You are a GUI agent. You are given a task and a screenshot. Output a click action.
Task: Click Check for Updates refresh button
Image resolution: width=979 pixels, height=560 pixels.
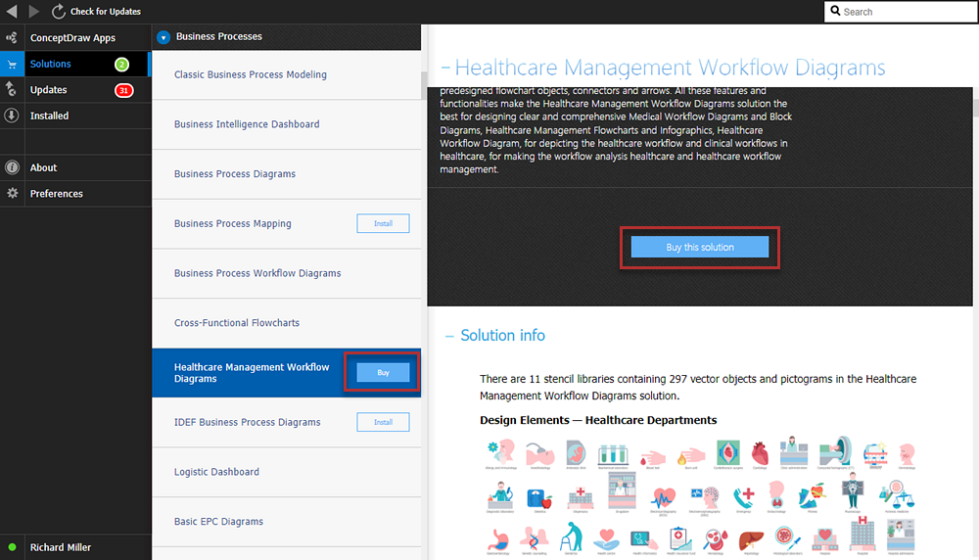tap(58, 11)
